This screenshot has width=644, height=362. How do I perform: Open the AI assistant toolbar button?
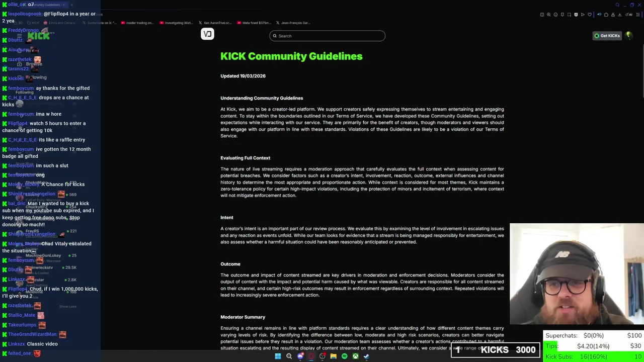point(629,15)
